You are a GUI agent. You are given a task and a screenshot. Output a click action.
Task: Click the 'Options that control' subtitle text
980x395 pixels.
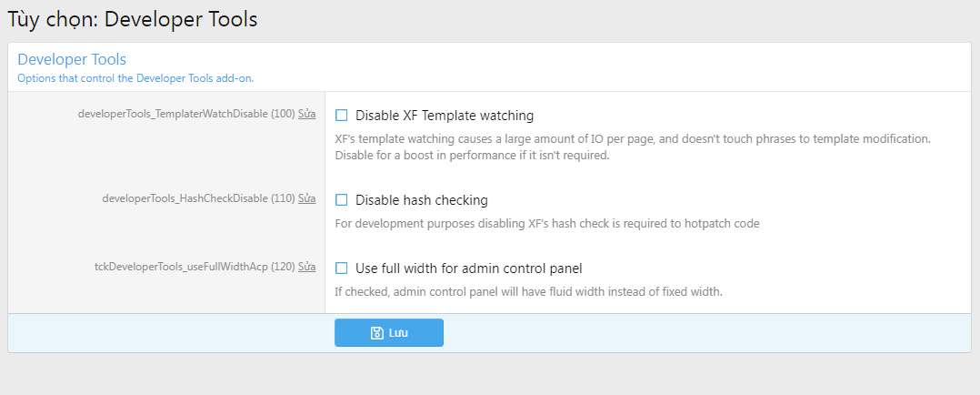click(x=135, y=78)
